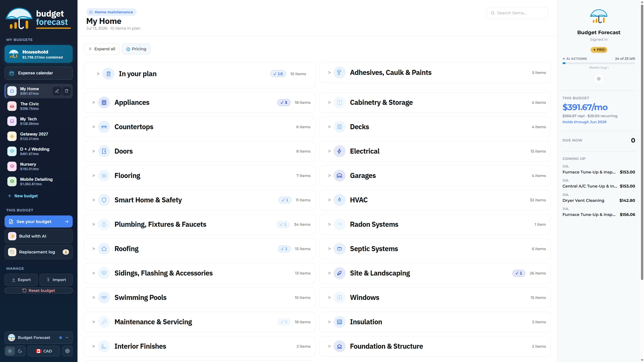Toggle Pricing info display
The width and height of the screenshot is (644, 362).
(x=136, y=49)
